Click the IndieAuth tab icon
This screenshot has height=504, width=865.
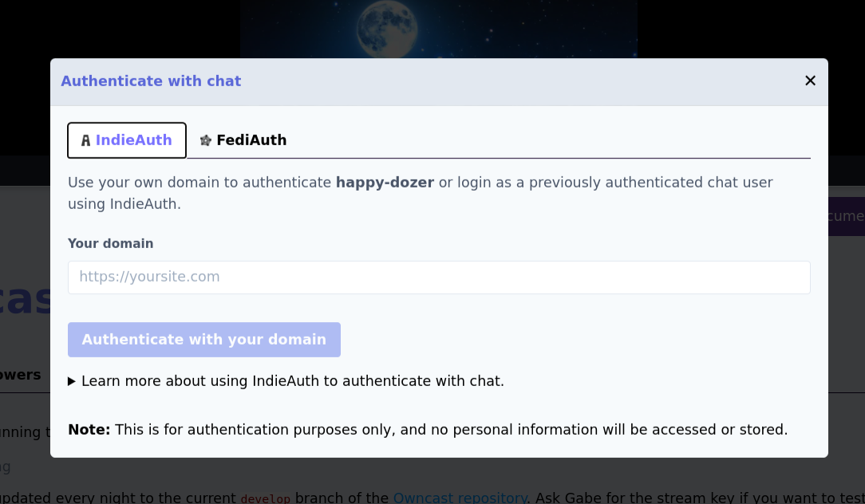click(85, 141)
